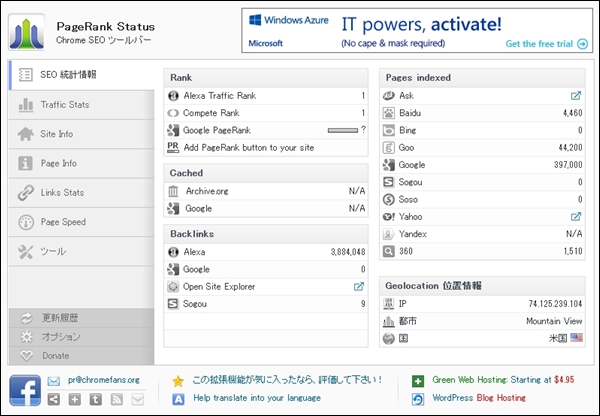Image resolution: width=600 pixels, height=416 pixels.
Task: Open external link icon for Open Site Explorer
Action: coord(359,286)
